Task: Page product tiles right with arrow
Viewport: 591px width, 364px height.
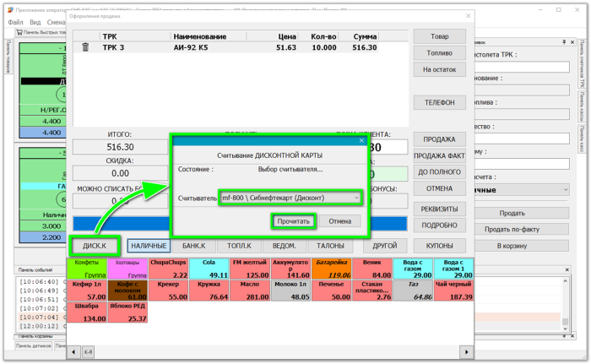Action: point(467,352)
